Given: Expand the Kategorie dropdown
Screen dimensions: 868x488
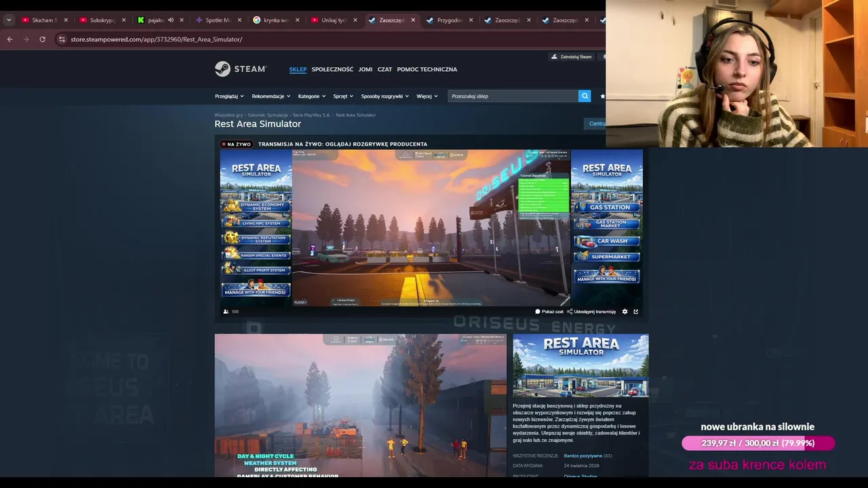Looking at the screenshot, I should (x=312, y=96).
